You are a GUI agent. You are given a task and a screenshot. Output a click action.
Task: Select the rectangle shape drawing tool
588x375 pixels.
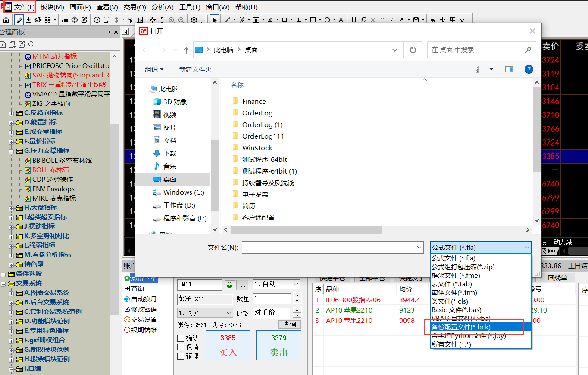click(313, 20)
